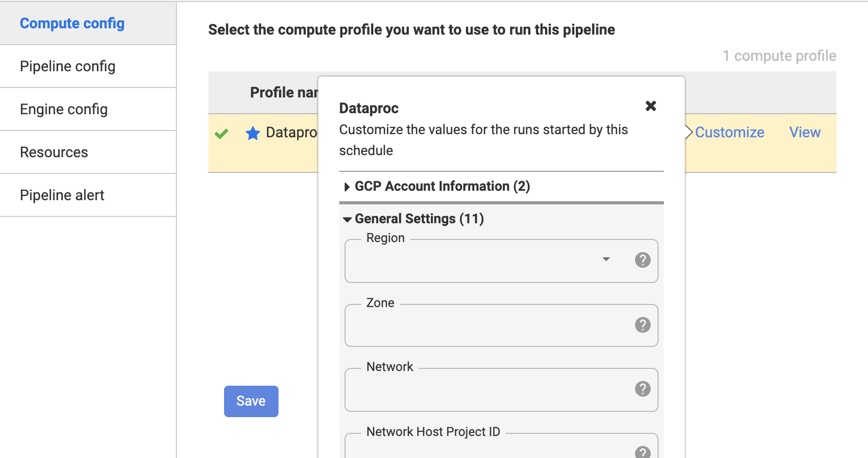Click the help icon for Network
The width and height of the screenshot is (868, 458).
(x=642, y=389)
